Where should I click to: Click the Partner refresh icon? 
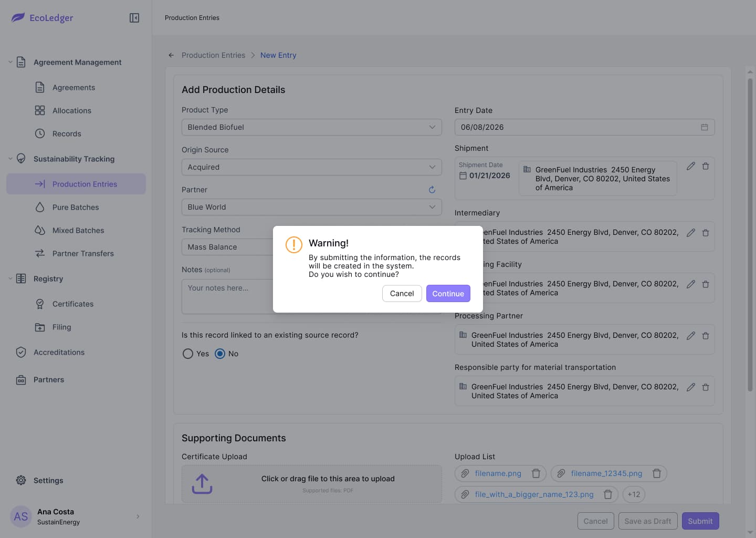[x=432, y=190]
